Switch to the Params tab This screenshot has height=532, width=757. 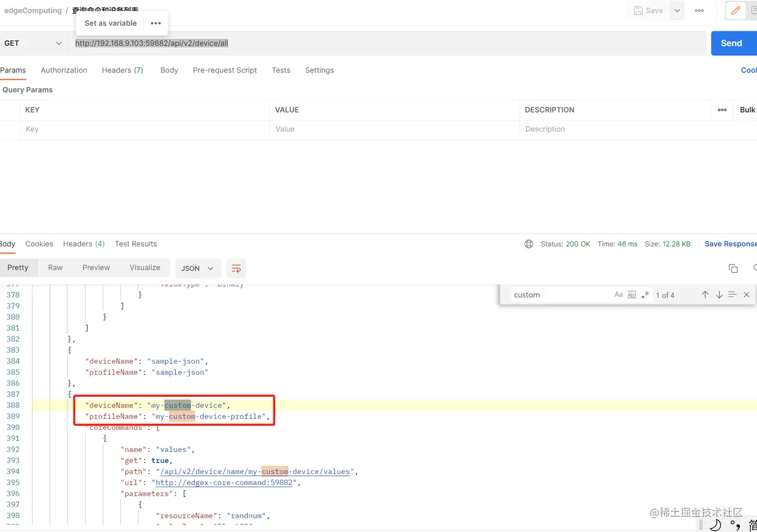point(13,70)
